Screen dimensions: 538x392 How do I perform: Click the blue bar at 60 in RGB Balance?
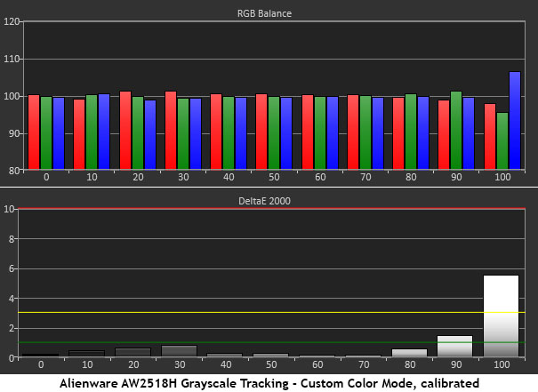(333, 133)
